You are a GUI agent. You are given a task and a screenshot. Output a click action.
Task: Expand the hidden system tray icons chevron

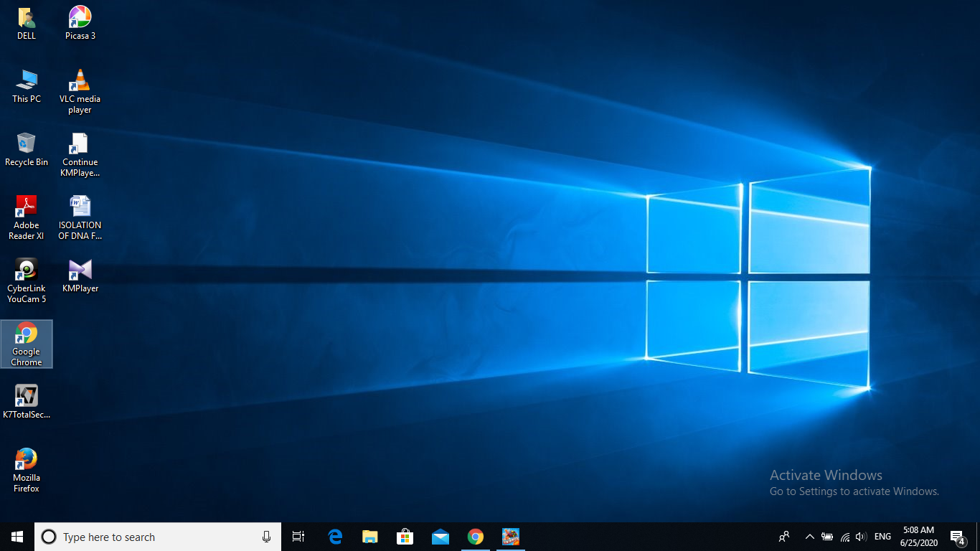pyautogui.click(x=809, y=537)
